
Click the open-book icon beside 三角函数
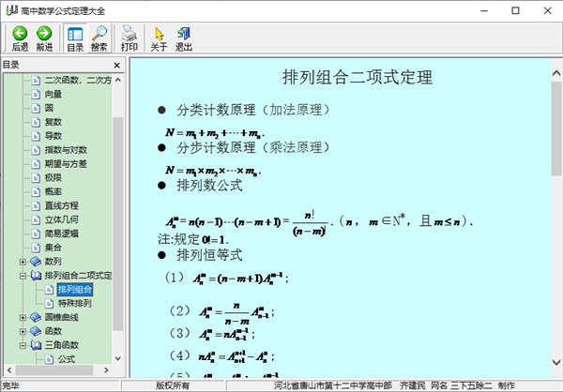point(36,345)
